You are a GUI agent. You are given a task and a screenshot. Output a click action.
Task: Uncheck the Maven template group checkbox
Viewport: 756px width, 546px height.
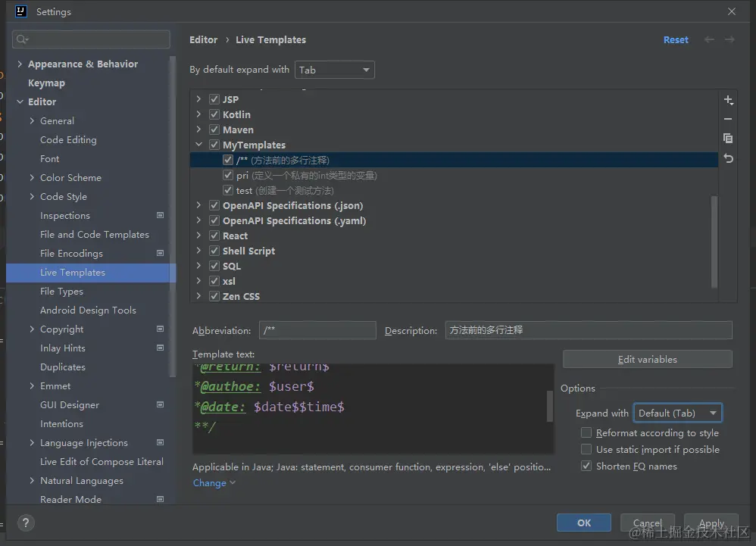pyautogui.click(x=214, y=129)
